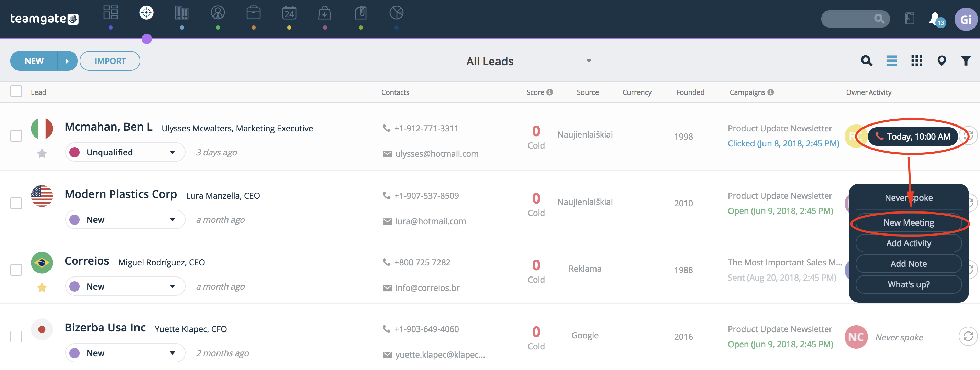Screen dimensions: 980x370
Task: Open the Gi user avatar menu
Action: pos(966,19)
